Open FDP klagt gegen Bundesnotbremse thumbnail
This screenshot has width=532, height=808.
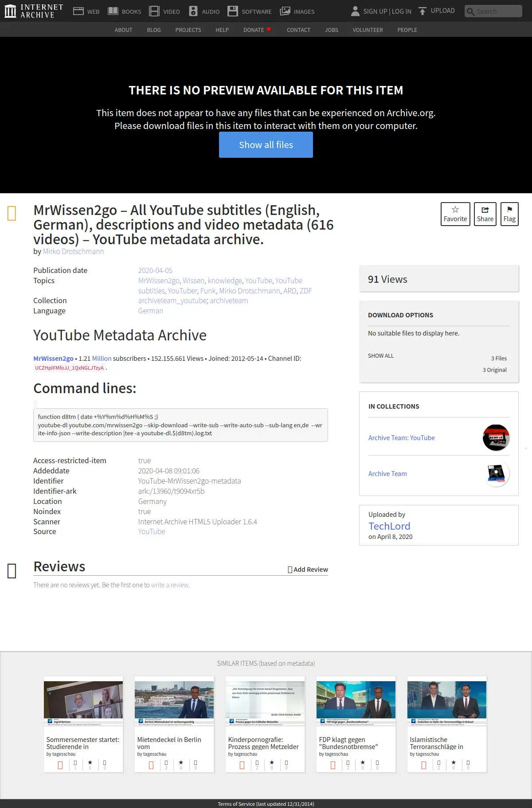(x=356, y=703)
